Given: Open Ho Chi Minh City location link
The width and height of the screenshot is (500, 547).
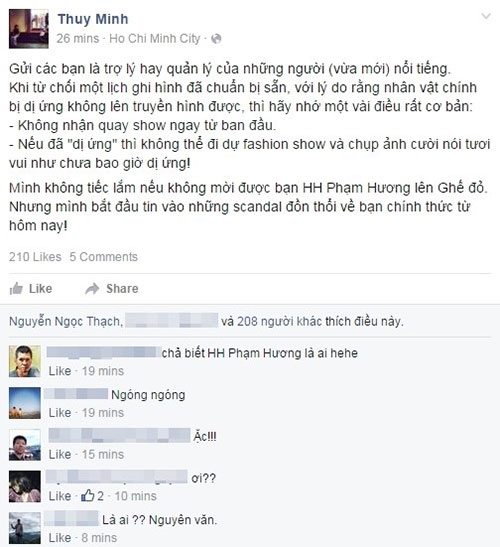Looking at the screenshot, I should point(155,38).
